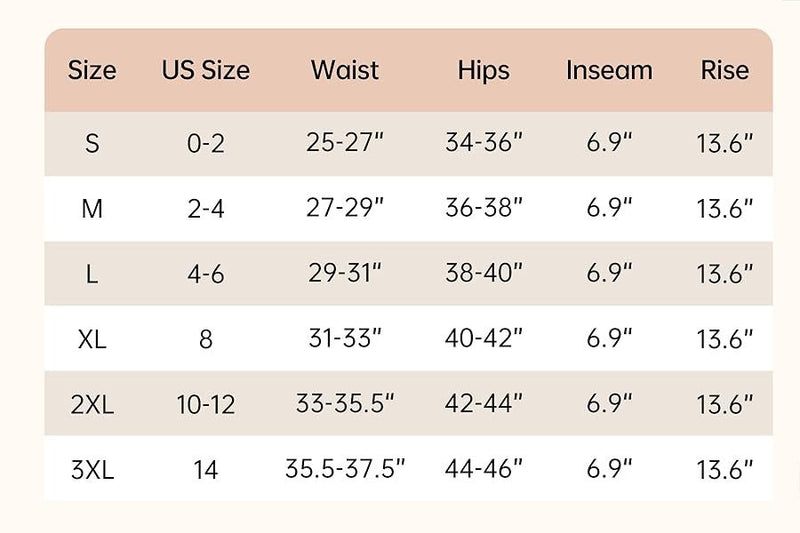Click the 0-2 US size cell
Image resolution: width=800 pixels, height=533 pixels.
click(x=206, y=143)
